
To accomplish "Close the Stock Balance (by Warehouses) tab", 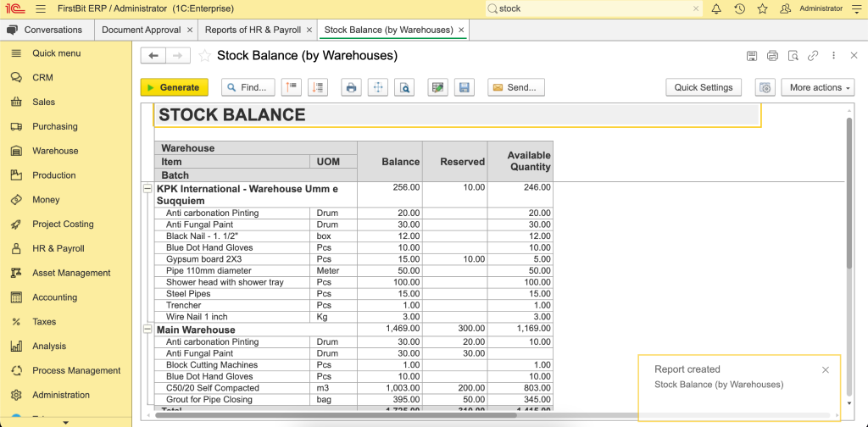I will pyautogui.click(x=461, y=30).
